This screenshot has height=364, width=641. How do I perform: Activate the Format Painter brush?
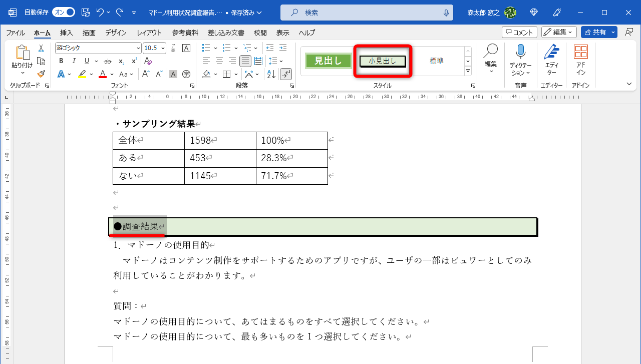click(x=41, y=74)
